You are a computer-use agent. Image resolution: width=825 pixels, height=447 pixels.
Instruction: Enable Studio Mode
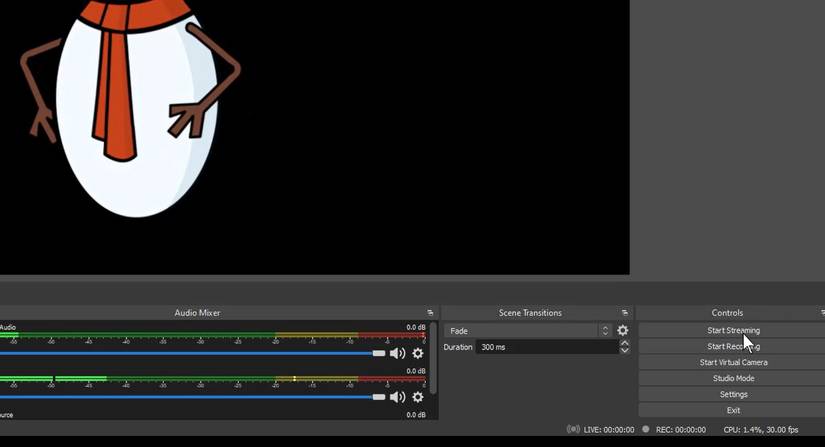733,378
